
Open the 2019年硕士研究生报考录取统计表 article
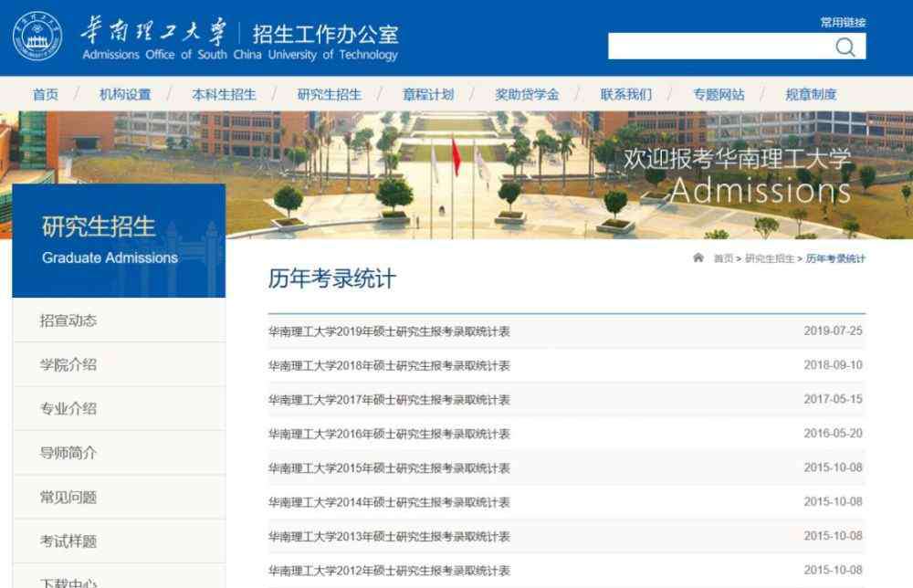389,331
